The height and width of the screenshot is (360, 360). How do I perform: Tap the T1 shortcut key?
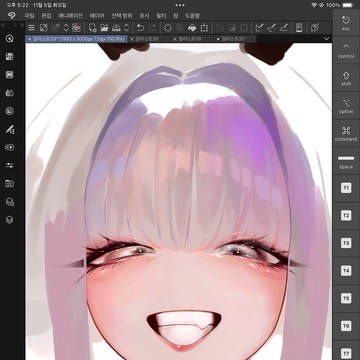[346, 188]
